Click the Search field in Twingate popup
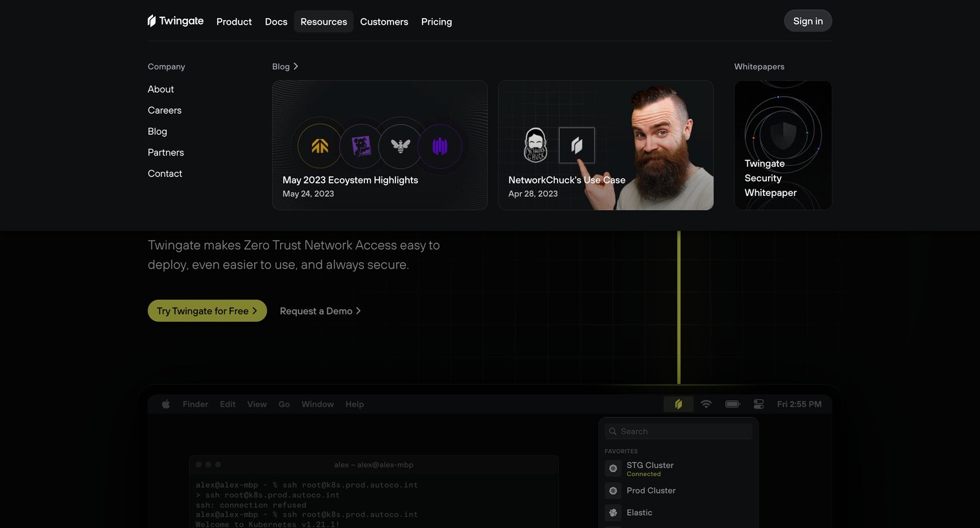This screenshot has height=528, width=980. tap(679, 431)
